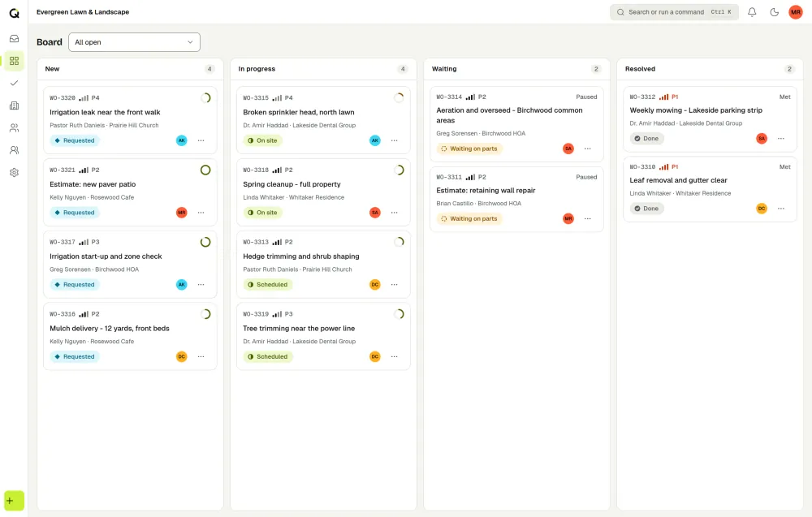Click the Paused label on WO-3311 card
The height and width of the screenshot is (517, 812).
click(586, 177)
